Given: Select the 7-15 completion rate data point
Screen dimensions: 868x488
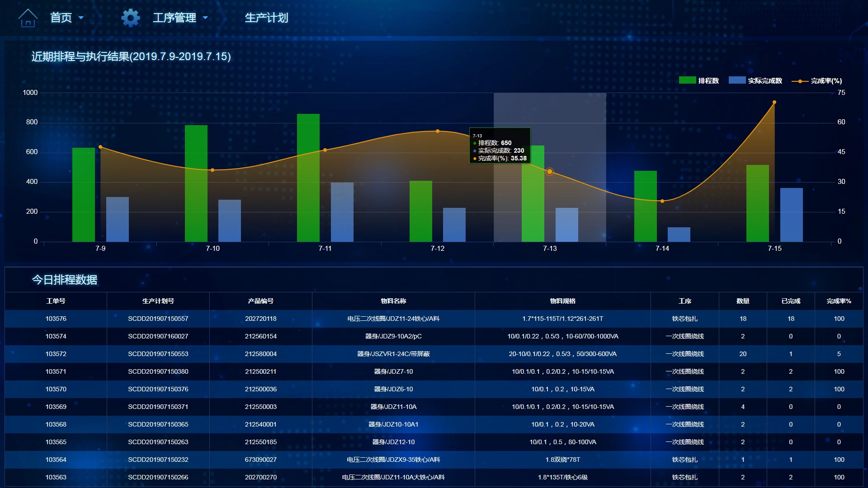Looking at the screenshot, I should [x=774, y=102].
